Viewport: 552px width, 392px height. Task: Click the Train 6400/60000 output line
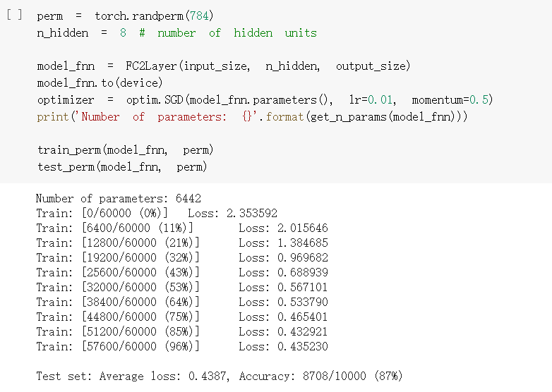(182, 228)
